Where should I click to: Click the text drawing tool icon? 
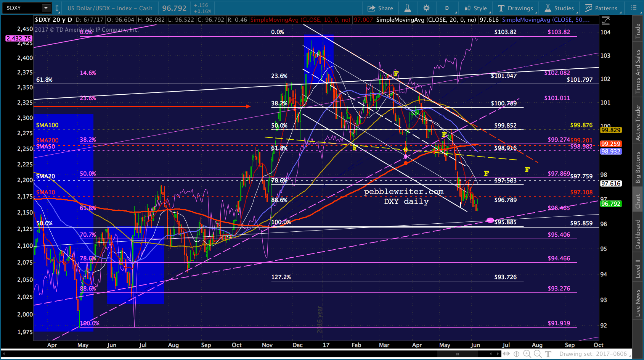(548, 354)
